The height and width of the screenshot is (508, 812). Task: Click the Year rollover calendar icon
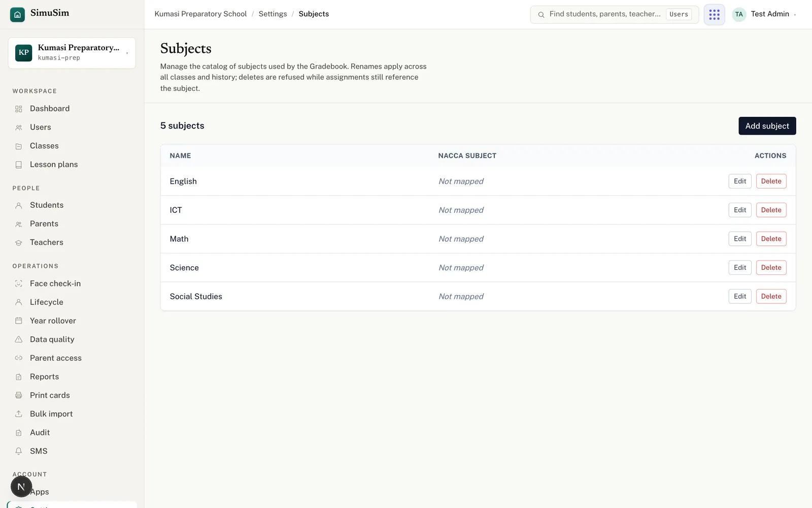click(x=19, y=321)
